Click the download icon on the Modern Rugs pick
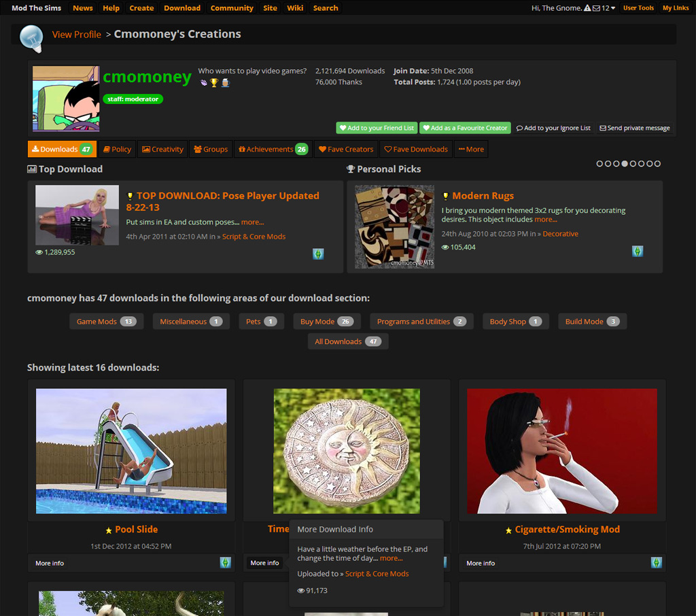The width and height of the screenshot is (696, 616). click(637, 251)
